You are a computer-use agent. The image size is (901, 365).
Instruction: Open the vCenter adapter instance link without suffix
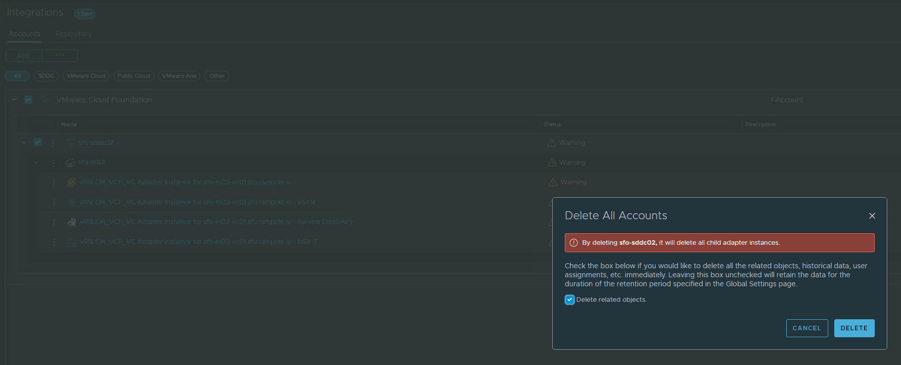point(186,182)
